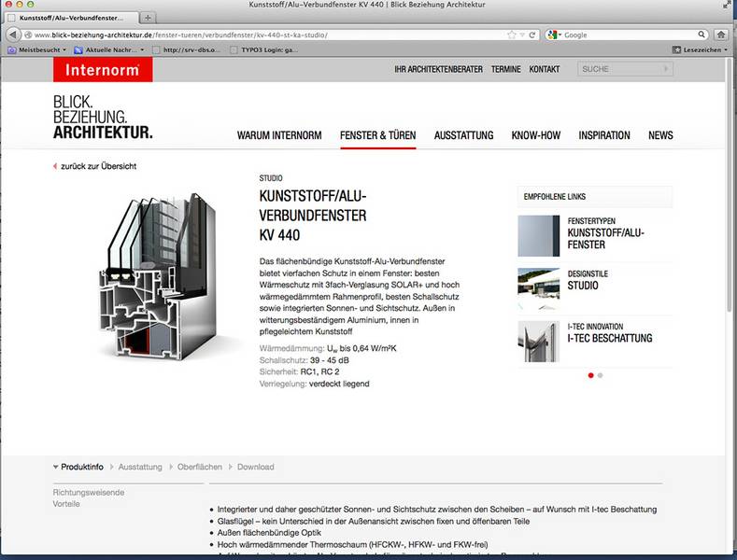This screenshot has height=560, width=737.
Task: Click the search magnifier in Google box
Action: click(x=702, y=35)
